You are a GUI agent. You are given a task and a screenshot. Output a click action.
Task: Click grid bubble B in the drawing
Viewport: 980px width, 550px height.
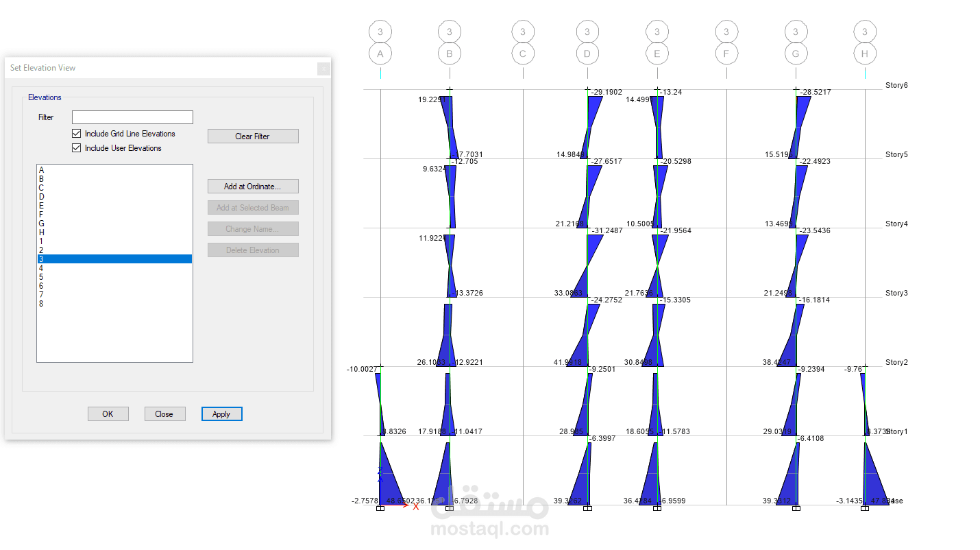(450, 53)
